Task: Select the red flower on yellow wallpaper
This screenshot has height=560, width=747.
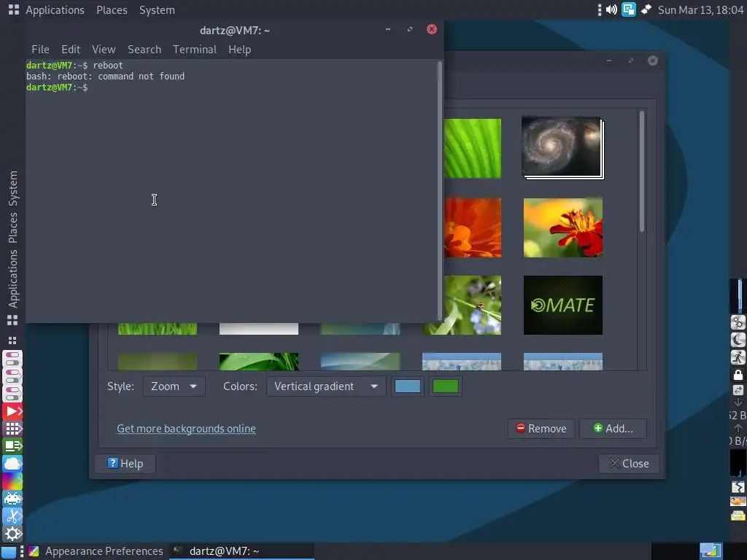Action: pyautogui.click(x=562, y=227)
